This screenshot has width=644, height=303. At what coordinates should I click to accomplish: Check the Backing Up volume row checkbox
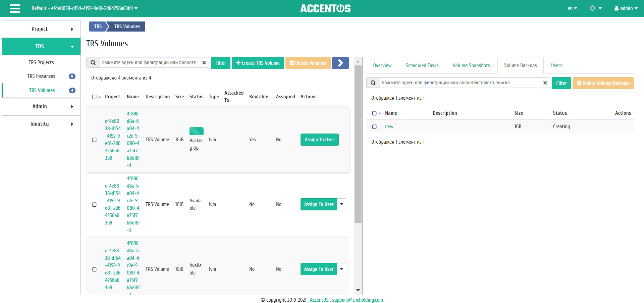click(x=94, y=140)
